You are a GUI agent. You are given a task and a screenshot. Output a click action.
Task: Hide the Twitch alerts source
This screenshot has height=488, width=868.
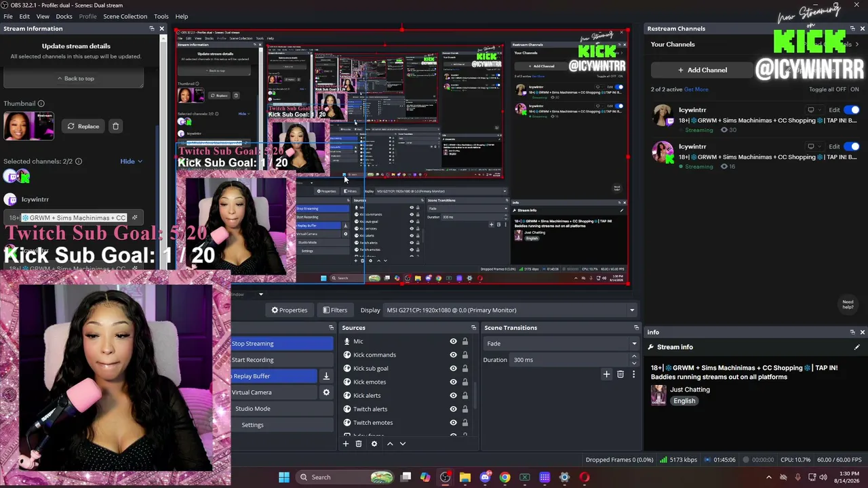click(453, 409)
